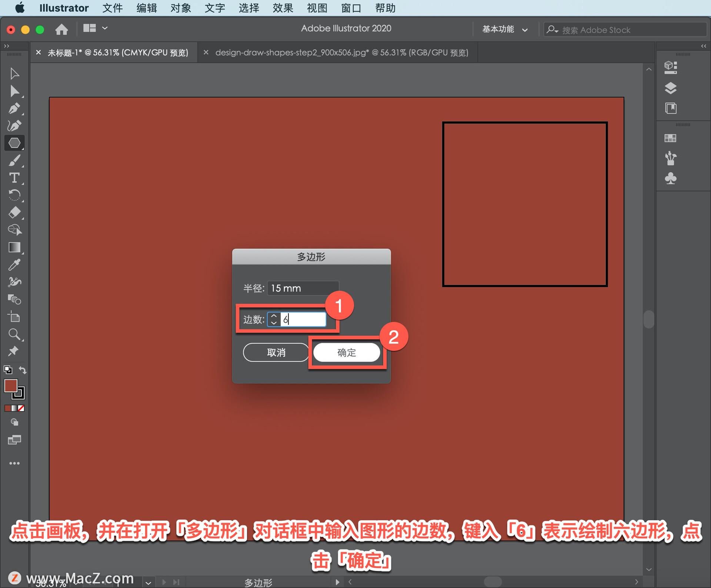The width and height of the screenshot is (711, 588).
Task: Open the Symbols panel club icon
Action: pyautogui.click(x=670, y=178)
